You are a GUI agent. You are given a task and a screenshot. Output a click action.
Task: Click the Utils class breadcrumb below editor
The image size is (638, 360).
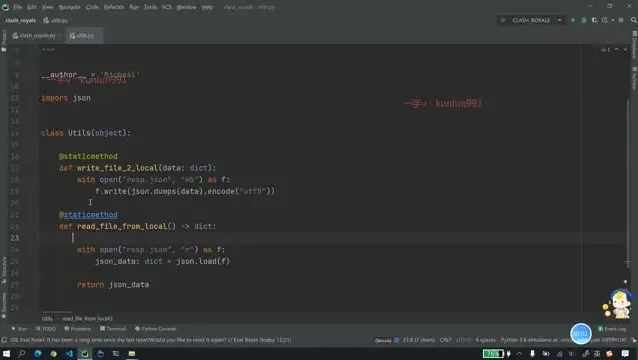point(47,319)
